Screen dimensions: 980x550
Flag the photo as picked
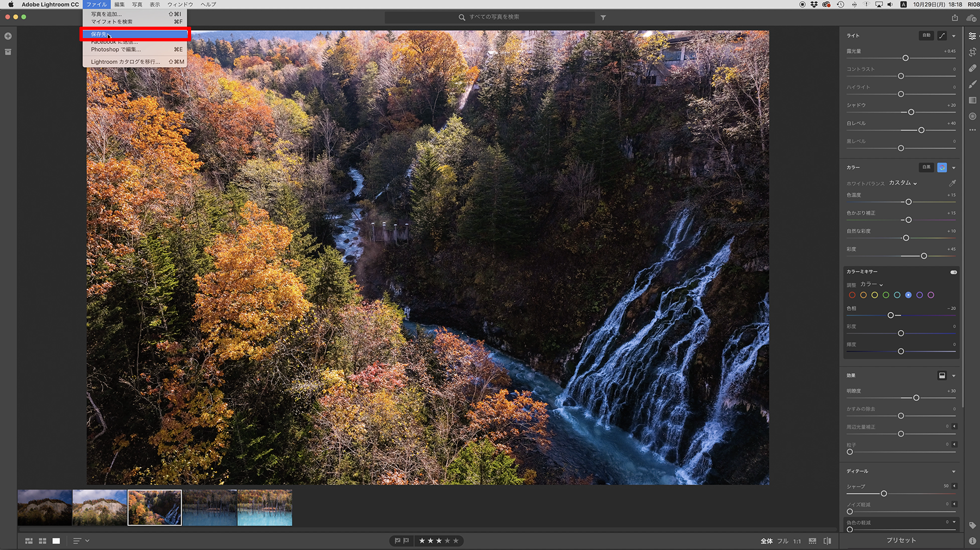(x=397, y=541)
